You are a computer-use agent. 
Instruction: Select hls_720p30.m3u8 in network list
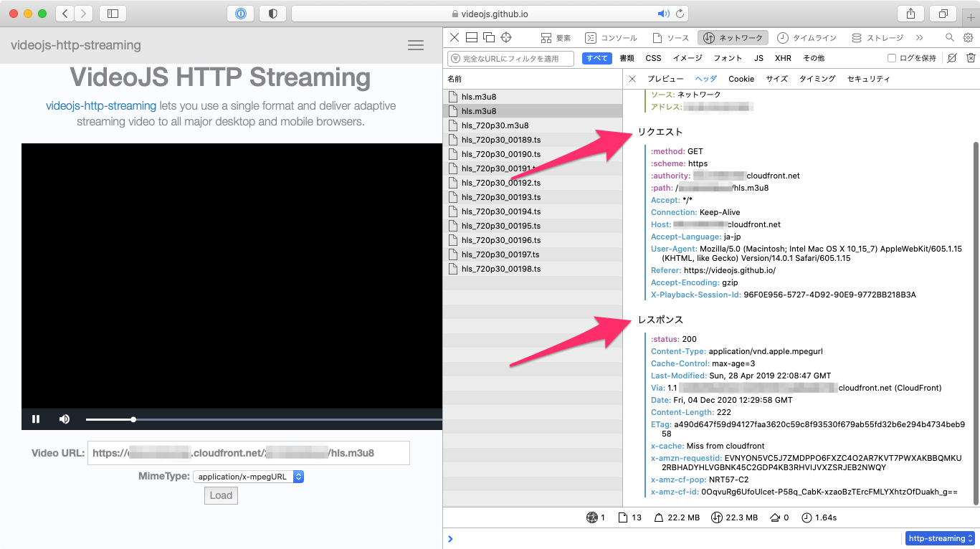(533, 125)
